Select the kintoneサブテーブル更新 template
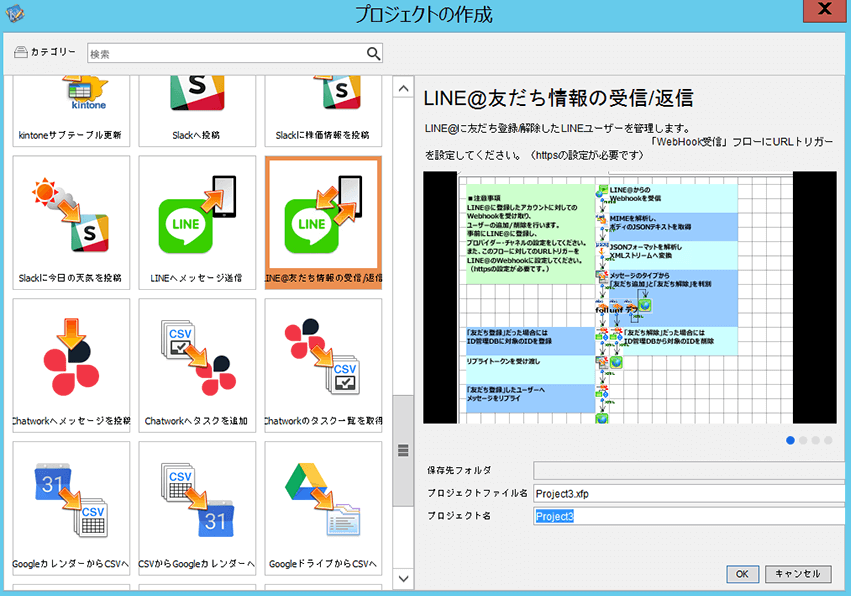The image size is (851, 596). tap(71, 111)
